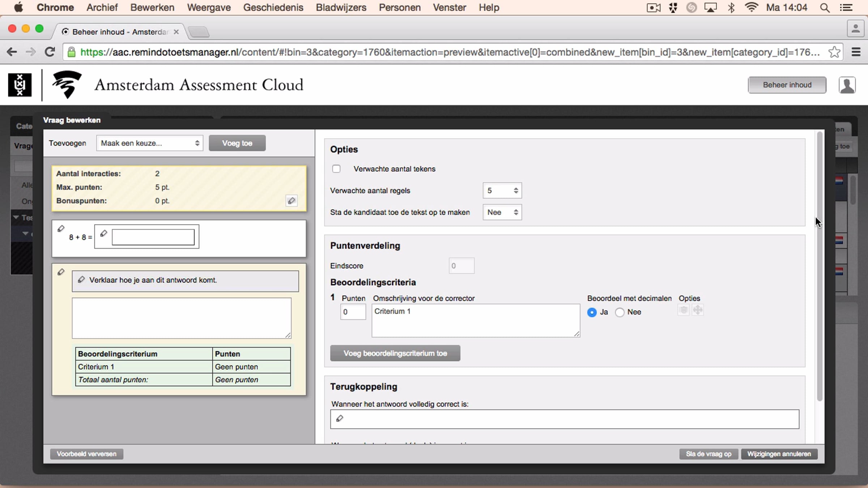Click 'Sla de vraag op' button
Viewport: 868px width, 488px height.
[x=709, y=454]
